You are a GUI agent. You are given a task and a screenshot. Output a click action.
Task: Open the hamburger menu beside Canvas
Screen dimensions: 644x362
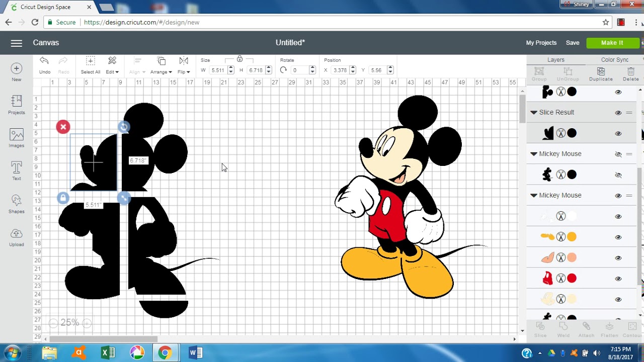[x=16, y=43]
